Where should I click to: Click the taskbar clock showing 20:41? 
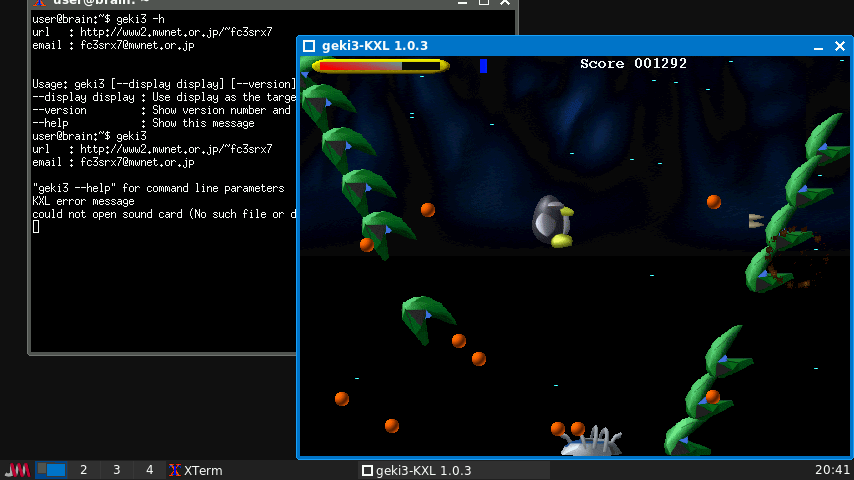pyautogui.click(x=832, y=470)
